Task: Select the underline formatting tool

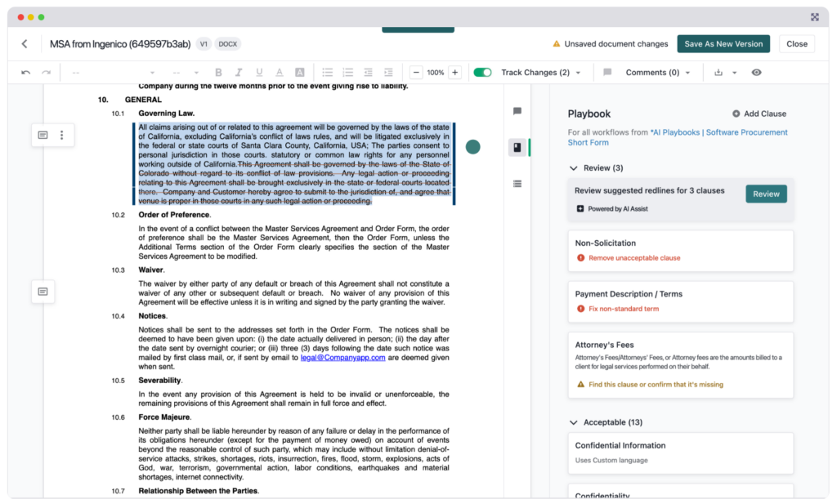Action: [258, 73]
